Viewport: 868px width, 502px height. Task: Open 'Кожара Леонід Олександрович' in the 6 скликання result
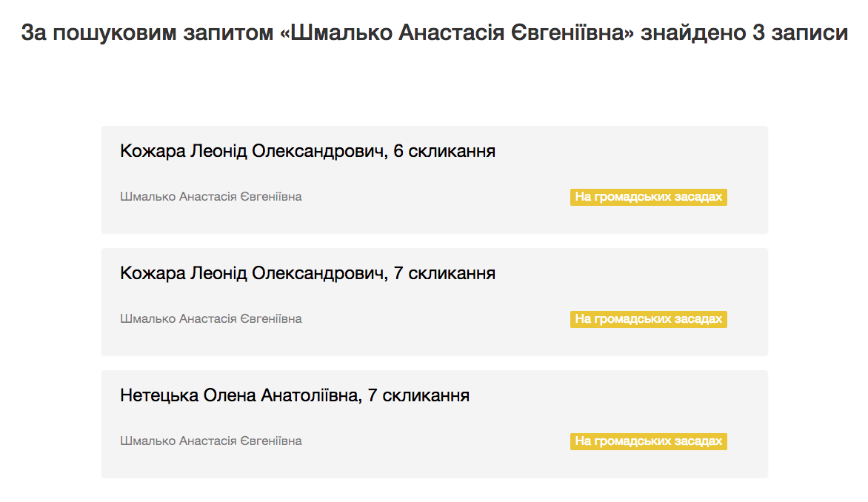(252, 152)
